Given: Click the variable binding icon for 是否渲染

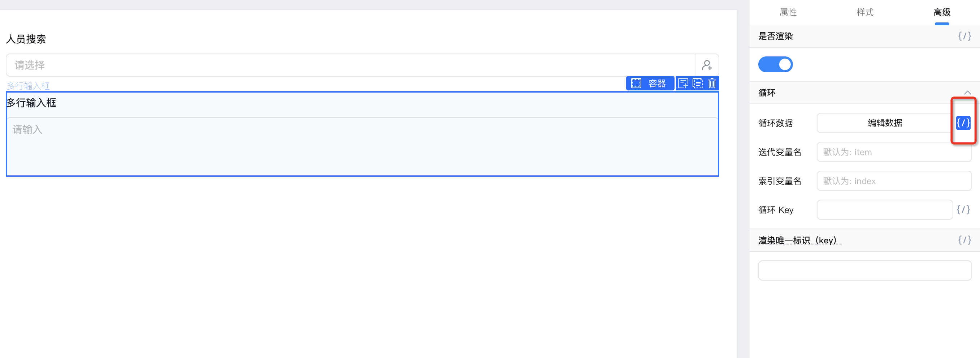Looking at the screenshot, I should pyautogui.click(x=964, y=36).
